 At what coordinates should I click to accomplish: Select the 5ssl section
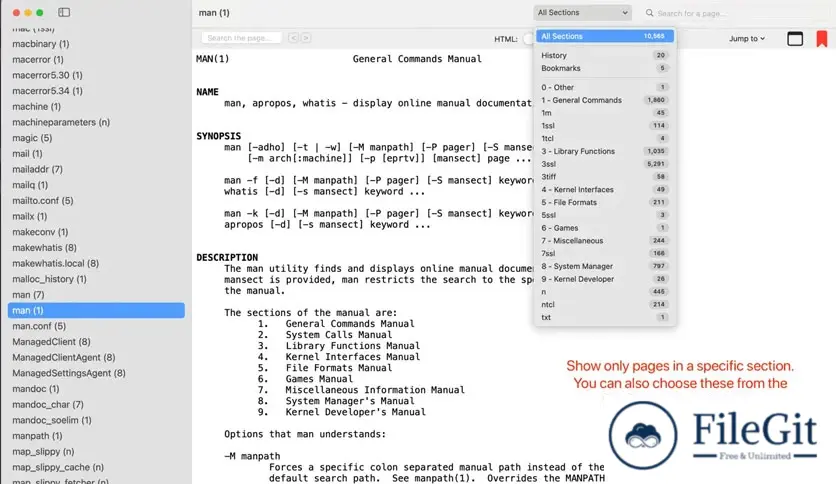point(605,215)
